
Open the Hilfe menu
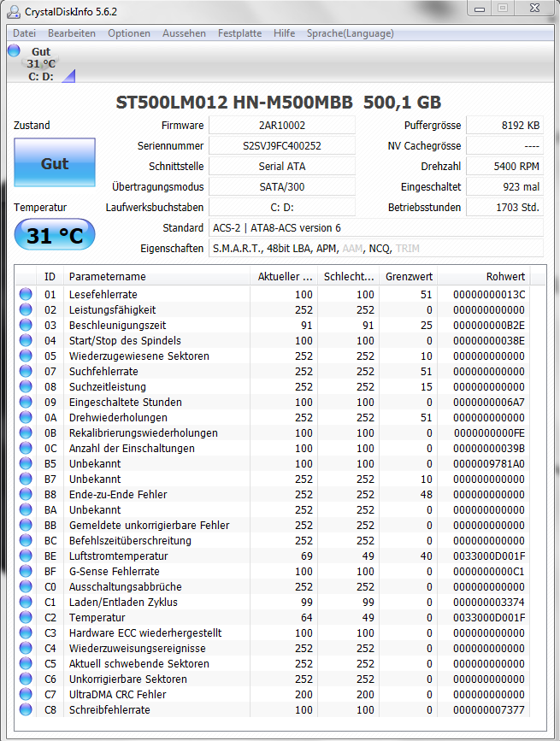[284, 33]
